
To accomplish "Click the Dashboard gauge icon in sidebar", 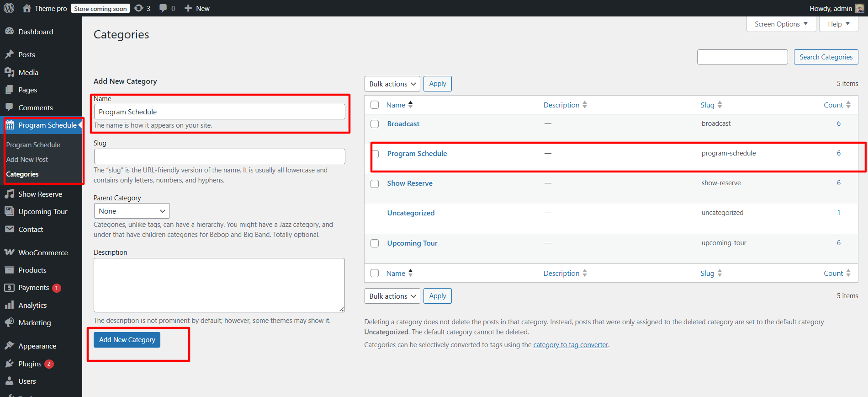I will (9, 32).
